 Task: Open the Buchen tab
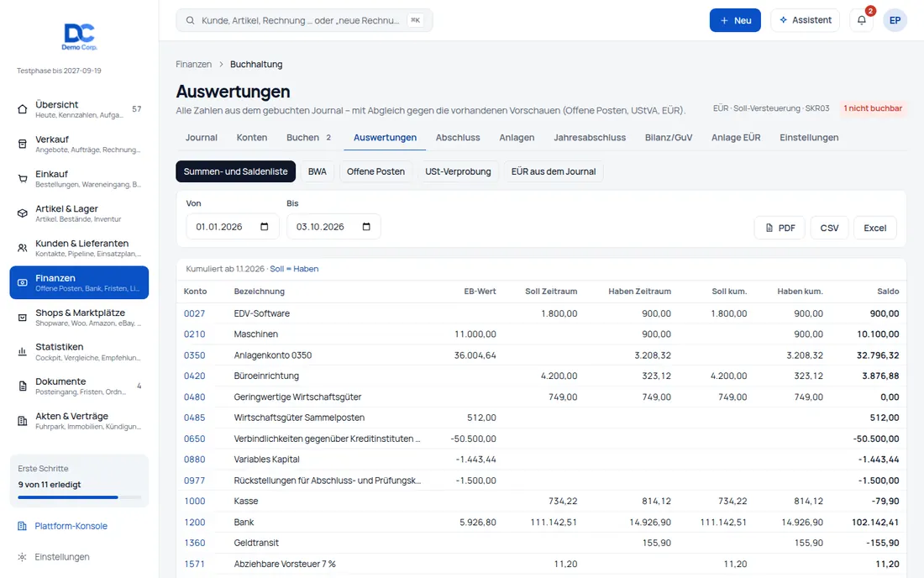point(309,137)
